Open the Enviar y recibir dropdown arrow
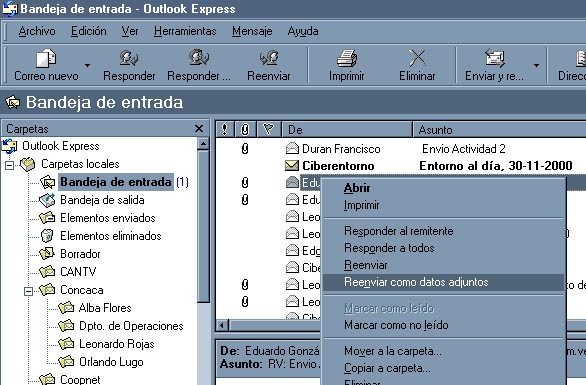 536,65
